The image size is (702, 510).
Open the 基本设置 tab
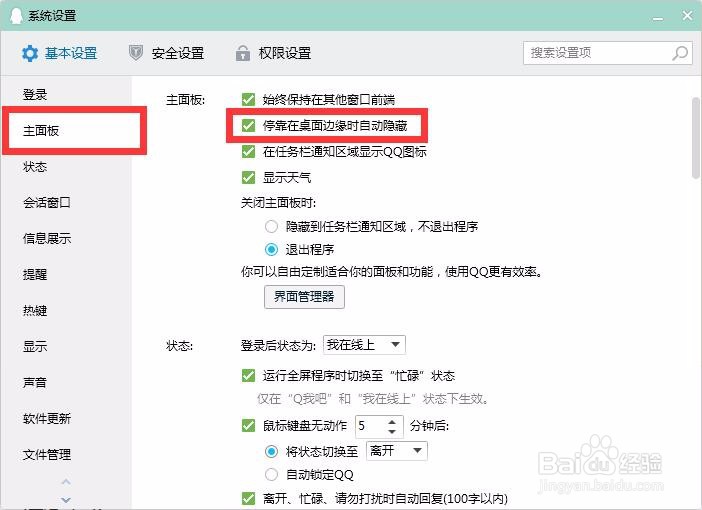click(60, 53)
